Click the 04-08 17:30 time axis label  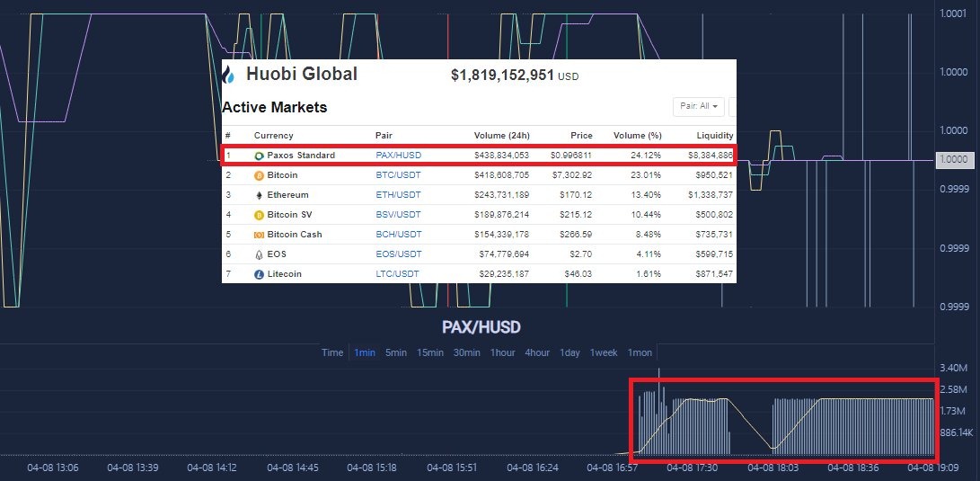(x=692, y=468)
